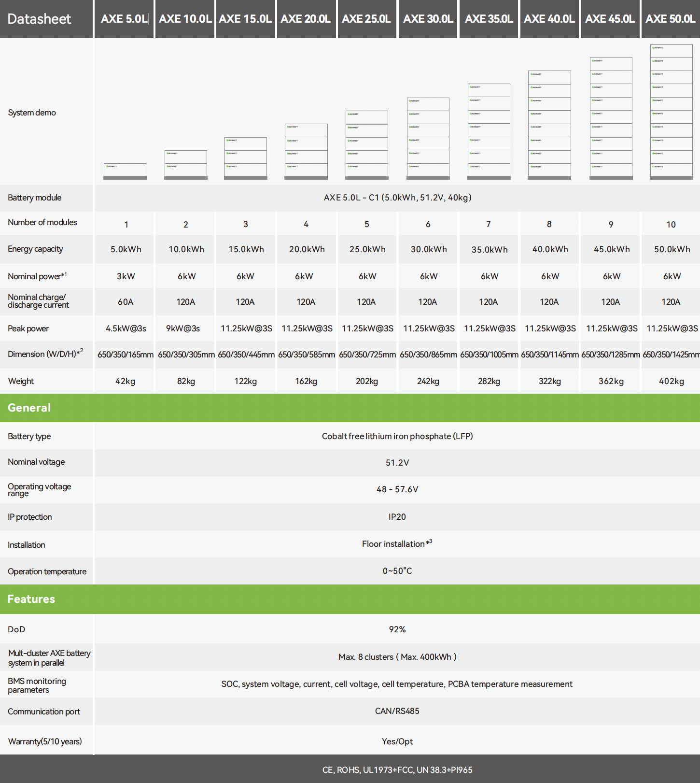Select the AXE 50.0L column header
This screenshot has height=783, width=700.
[x=671, y=19]
